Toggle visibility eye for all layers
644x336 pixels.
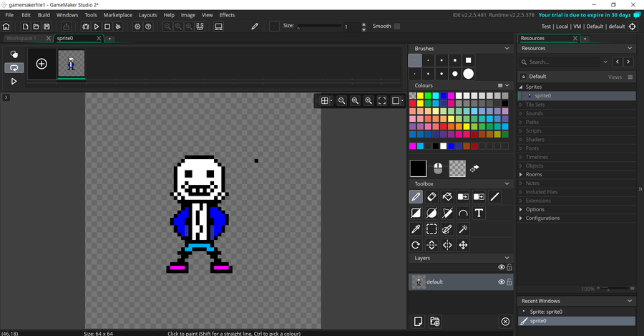(x=502, y=267)
